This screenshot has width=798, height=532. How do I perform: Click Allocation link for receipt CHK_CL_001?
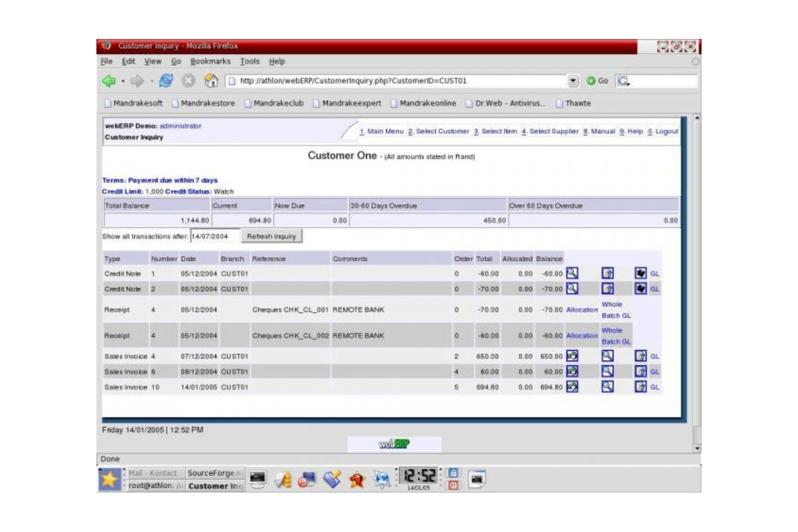(582, 309)
